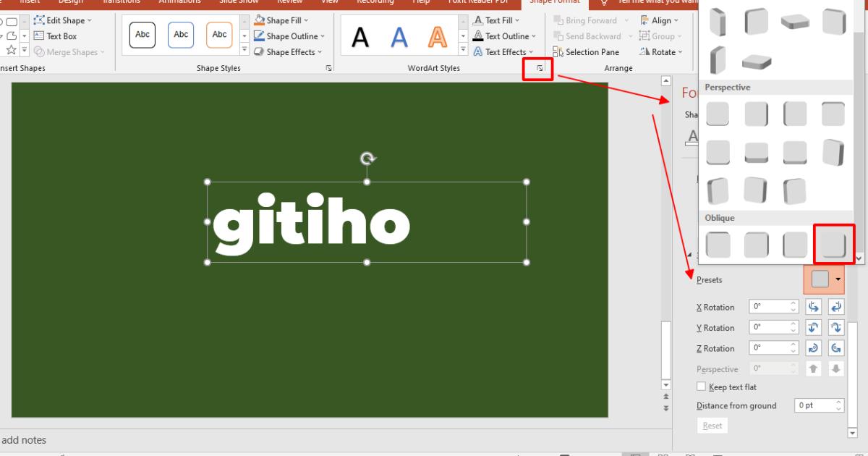Select the Oblique Bottom Left preset

795,245
